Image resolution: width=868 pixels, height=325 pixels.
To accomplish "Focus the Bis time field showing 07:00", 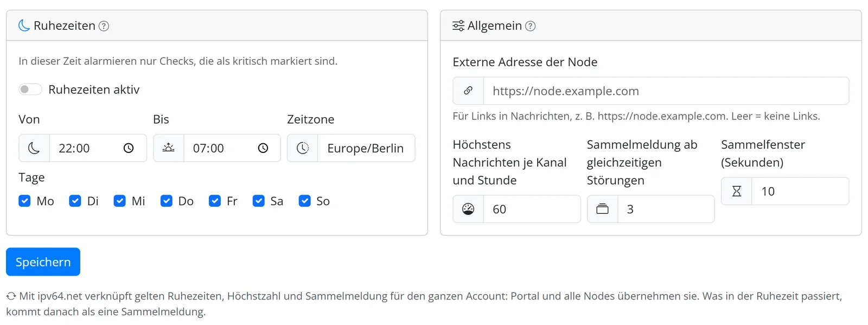I will [x=232, y=148].
